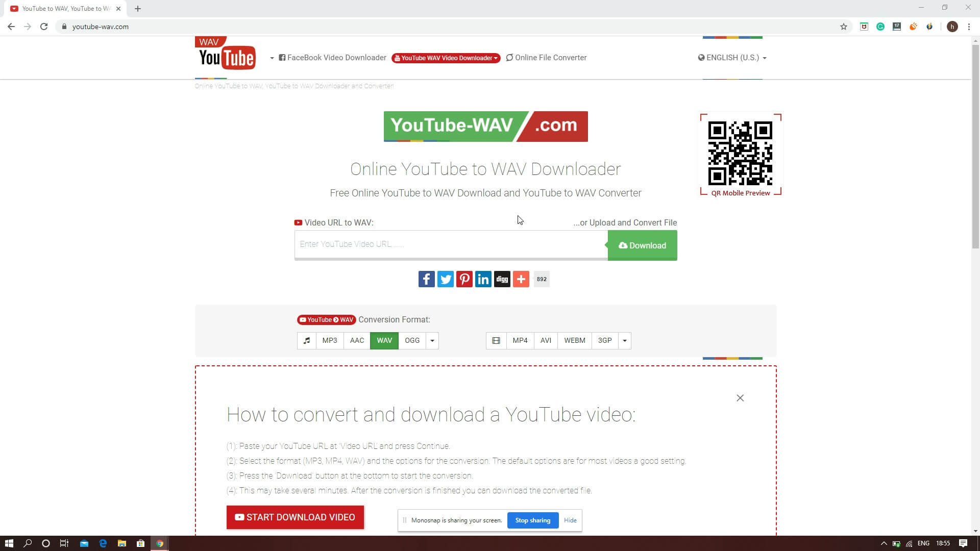
Task: Close the instructions popup
Action: (741, 397)
